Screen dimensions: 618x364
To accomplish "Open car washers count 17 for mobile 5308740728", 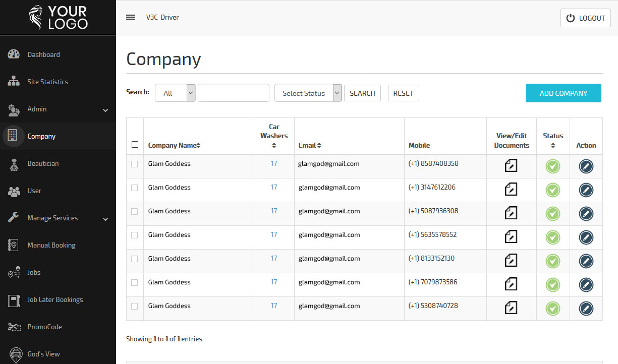I will [x=274, y=306].
